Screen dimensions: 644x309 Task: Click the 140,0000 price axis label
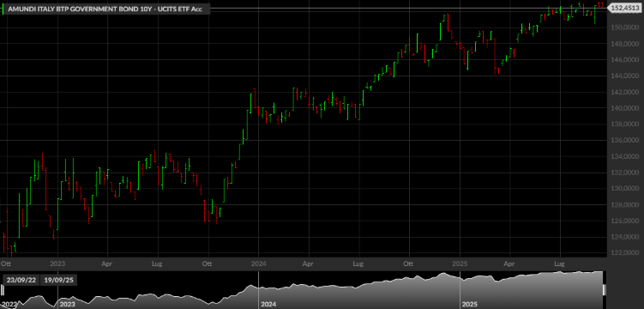point(625,108)
